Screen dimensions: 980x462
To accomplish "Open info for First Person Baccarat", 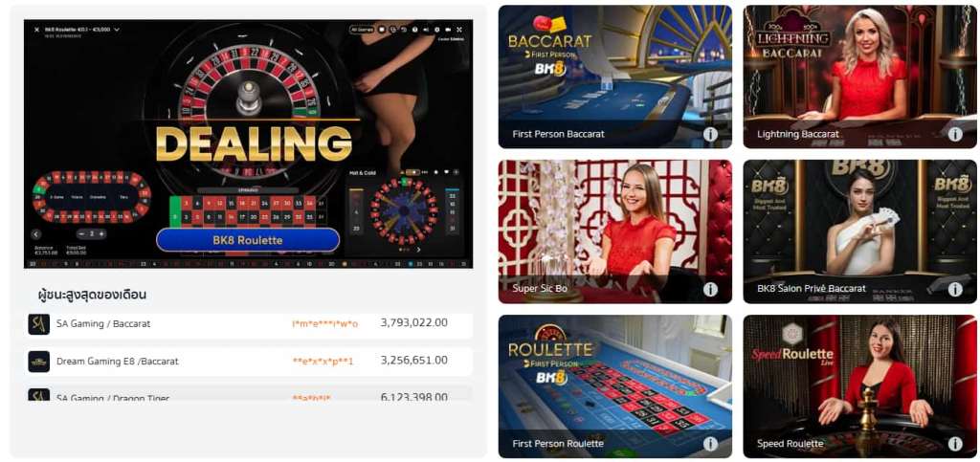I will click(x=710, y=134).
